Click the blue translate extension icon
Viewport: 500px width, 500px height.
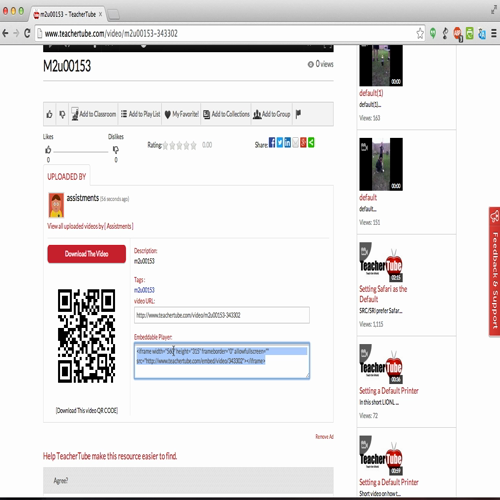coord(482,34)
